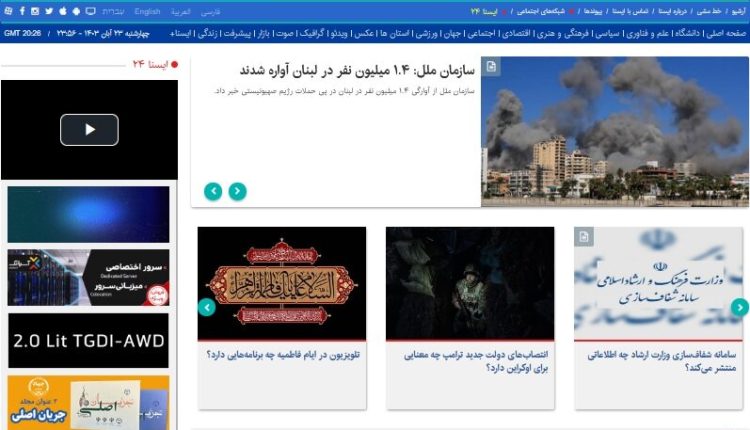Open ایسنا+ section
This screenshot has width=750, height=430.
point(181,33)
